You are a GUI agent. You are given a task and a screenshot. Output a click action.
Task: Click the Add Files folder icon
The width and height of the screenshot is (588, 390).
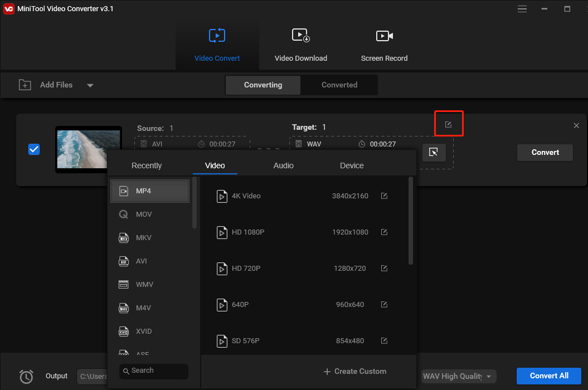[25, 85]
